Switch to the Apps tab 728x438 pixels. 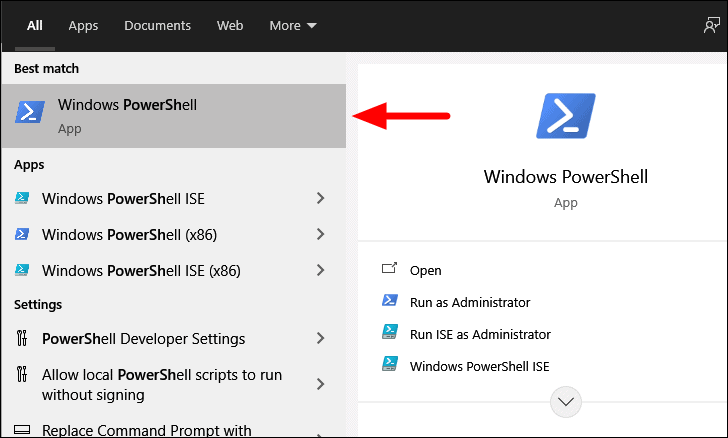[83, 26]
